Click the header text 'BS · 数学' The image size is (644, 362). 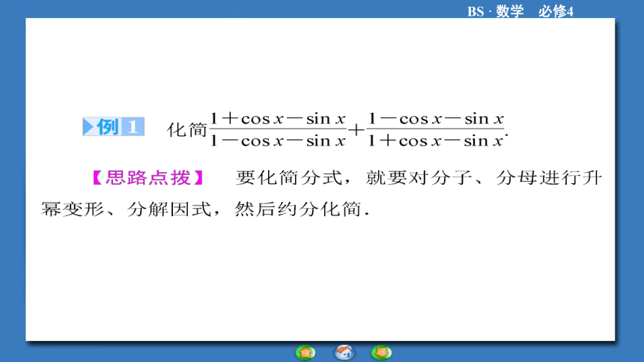(495, 11)
